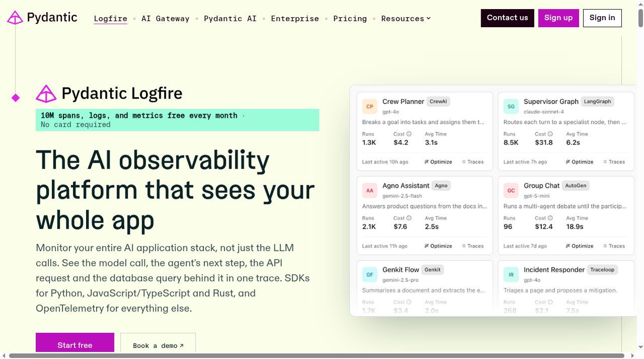Click the GC avatar of Group Chat
Image resolution: width=644 pixels, height=359 pixels.
click(511, 190)
